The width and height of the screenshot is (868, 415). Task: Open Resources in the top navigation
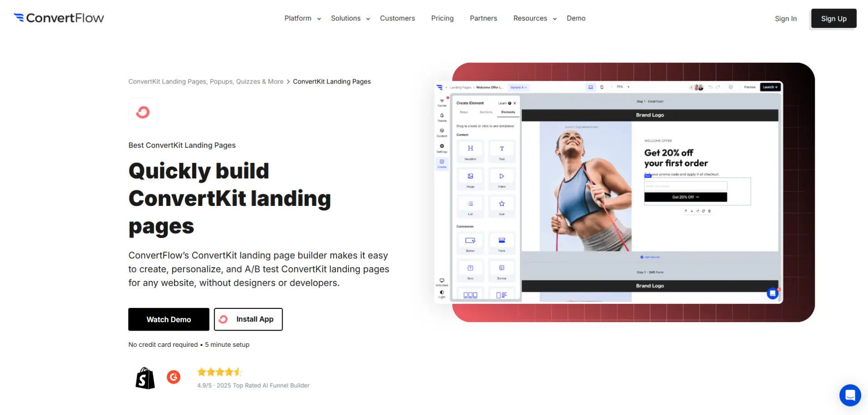pyautogui.click(x=530, y=18)
